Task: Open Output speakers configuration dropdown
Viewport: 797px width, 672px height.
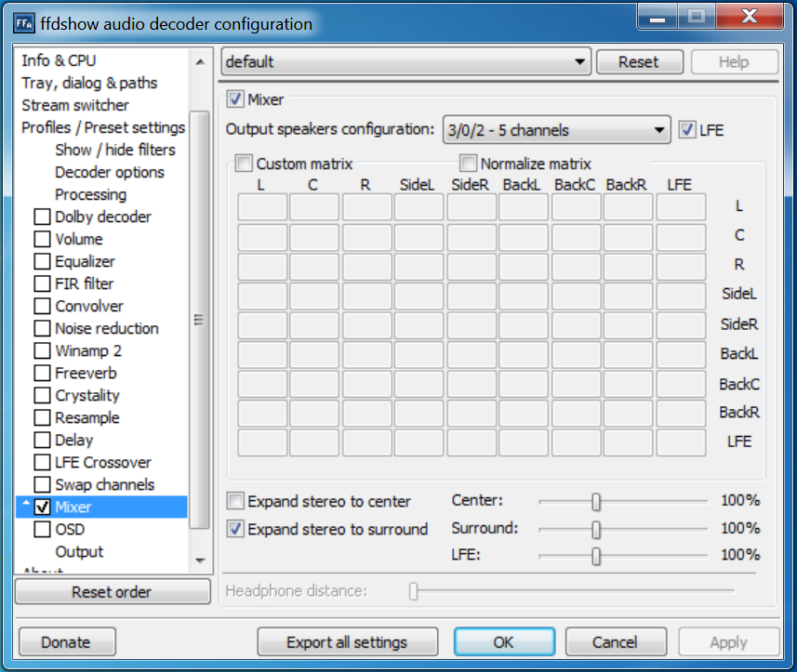Action: 556,130
